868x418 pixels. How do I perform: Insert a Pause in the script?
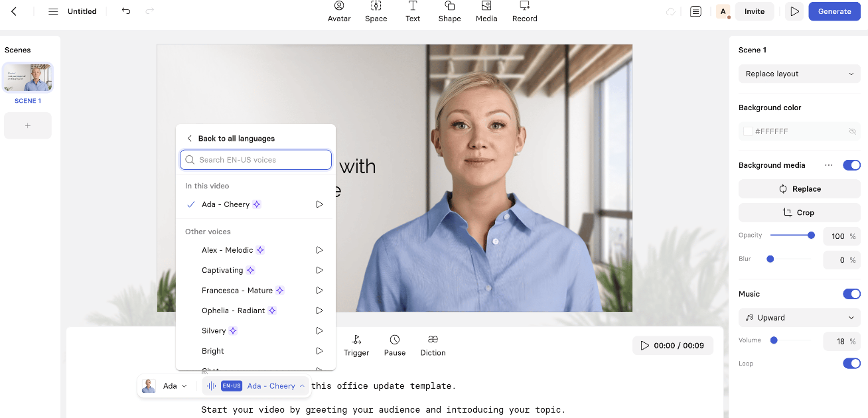(395, 345)
